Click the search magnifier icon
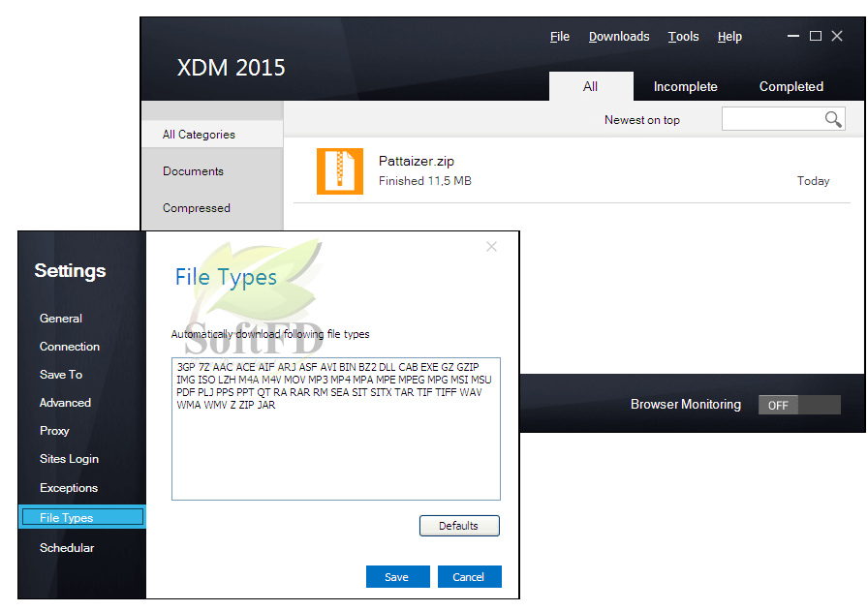The width and height of the screenshot is (868, 611). [x=833, y=119]
